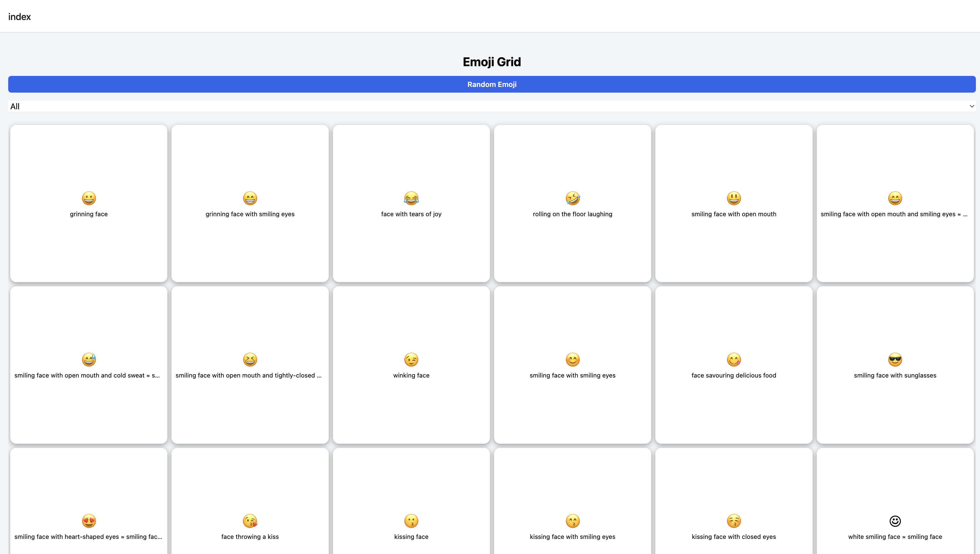
Task: Select the smiling face with sunglasses emoji
Action: click(x=895, y=359)
